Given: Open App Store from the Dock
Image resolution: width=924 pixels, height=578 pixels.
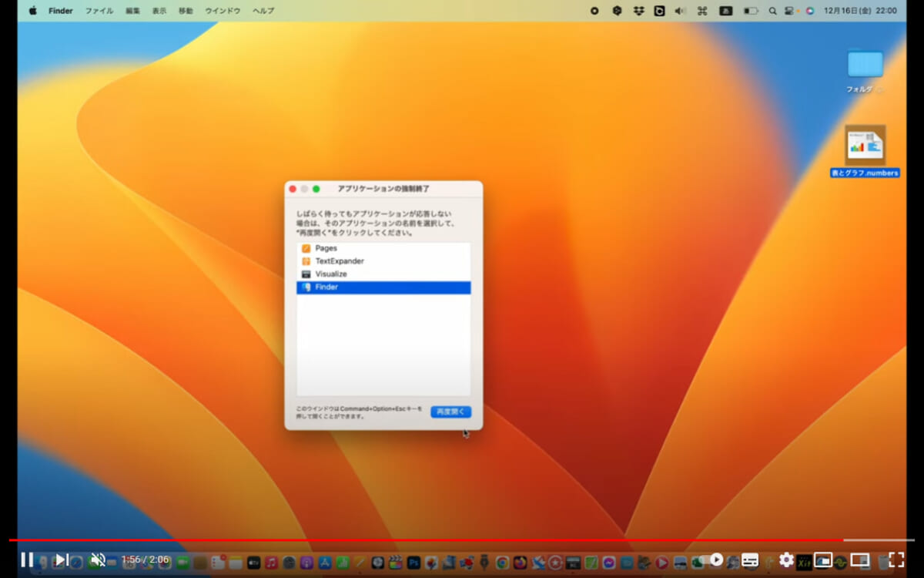Looking at the screenshot, I should pyautogui.click(x=324, y=563).
